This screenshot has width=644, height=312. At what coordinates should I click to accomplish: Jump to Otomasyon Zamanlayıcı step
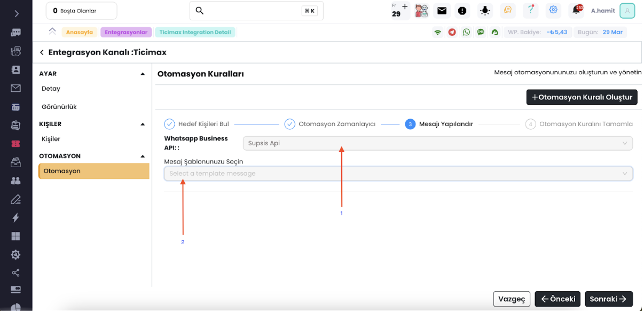[x=330, y=124]
